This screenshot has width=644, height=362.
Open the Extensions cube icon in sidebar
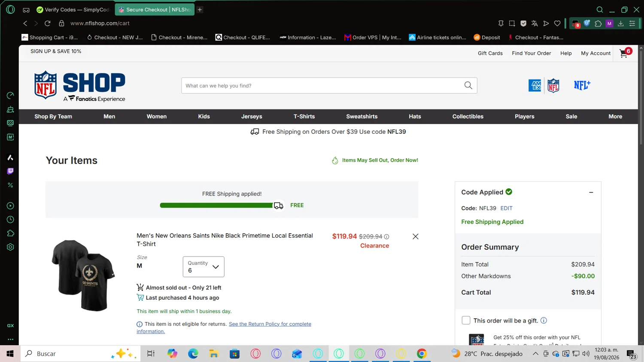pyautogui.click(x=10, y=233)
